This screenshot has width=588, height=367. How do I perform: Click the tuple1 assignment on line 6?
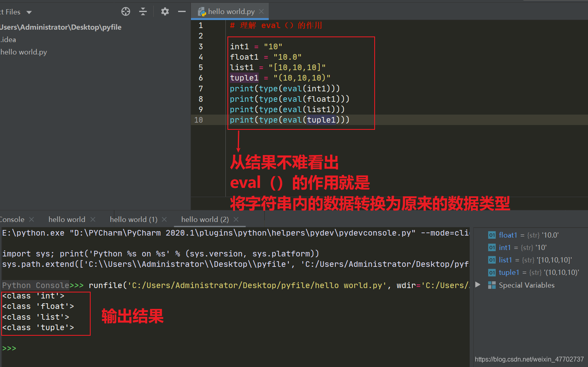point(280,78)
